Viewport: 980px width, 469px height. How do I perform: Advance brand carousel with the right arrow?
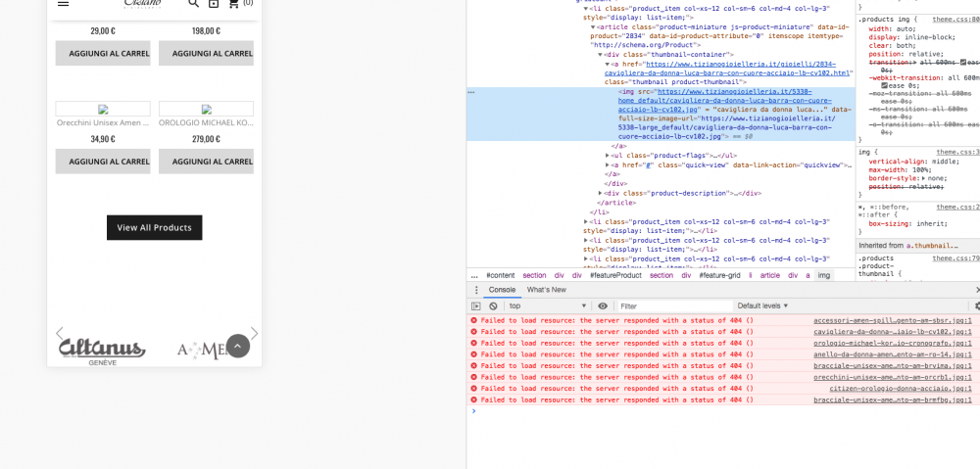tap(254, 333)
